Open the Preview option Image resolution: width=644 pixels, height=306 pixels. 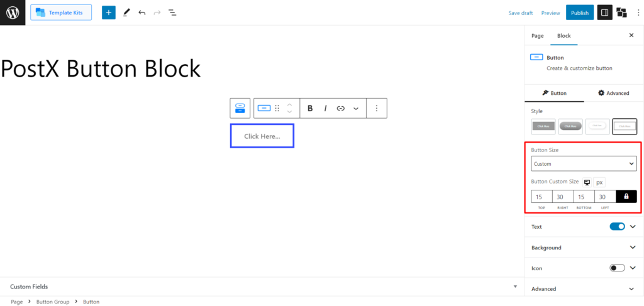coord(550,13)
